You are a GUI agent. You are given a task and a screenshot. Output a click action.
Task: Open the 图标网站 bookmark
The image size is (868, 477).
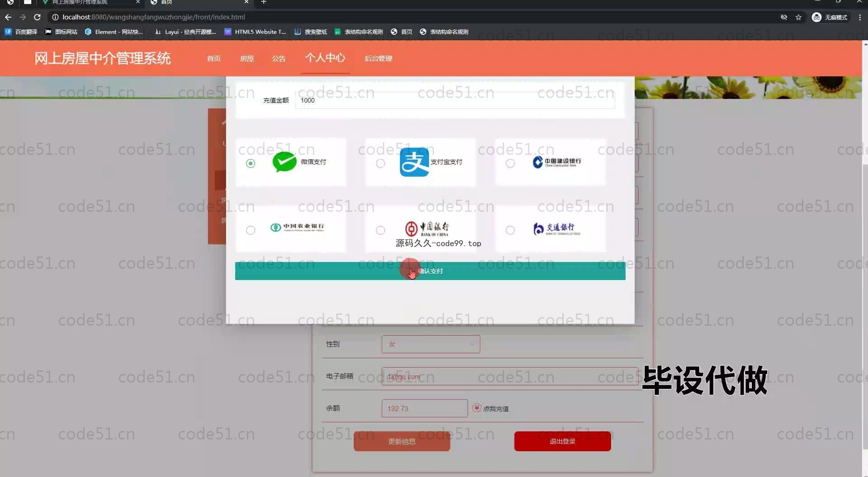(x=61, y=32)
